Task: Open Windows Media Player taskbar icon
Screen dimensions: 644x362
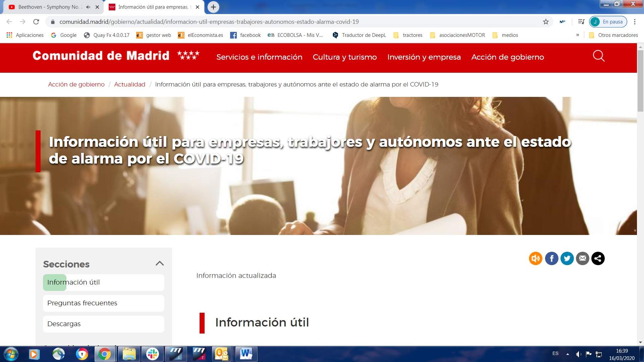Action: pos(34,354)
